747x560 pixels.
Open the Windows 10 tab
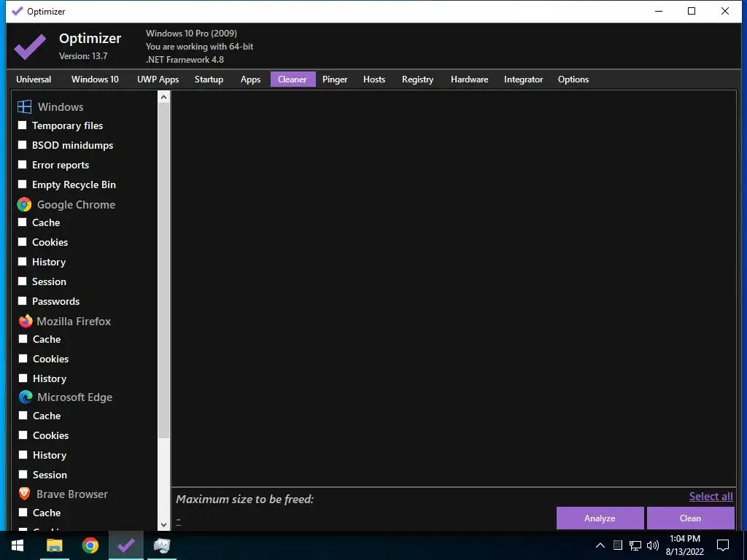(95, 79)
